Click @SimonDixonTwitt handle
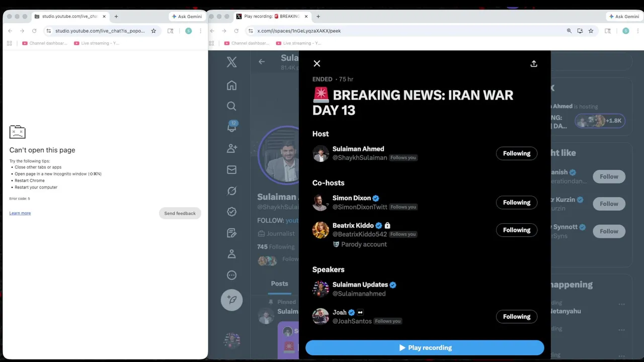Image resolution: width=644 pixels, height=362 pixels. [x=360, y=207]
